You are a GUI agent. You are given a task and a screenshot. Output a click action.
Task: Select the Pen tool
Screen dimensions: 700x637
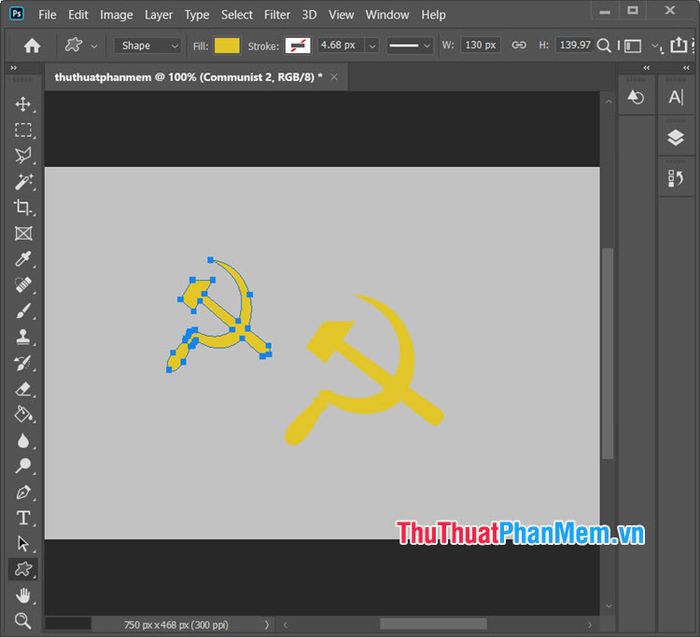pyautogui.click(x=23, y=492)
